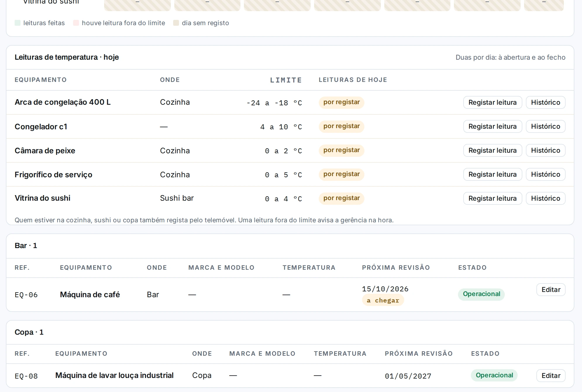The image size is (582, 392).
Task: Click Registar leitura for Arca de congelação
Action: coord(493,102)
